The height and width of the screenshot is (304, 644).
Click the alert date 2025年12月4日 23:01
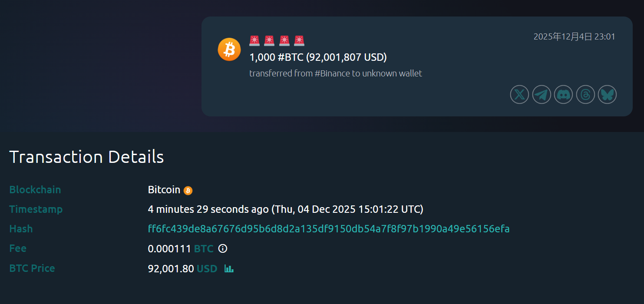coord(574,37)
